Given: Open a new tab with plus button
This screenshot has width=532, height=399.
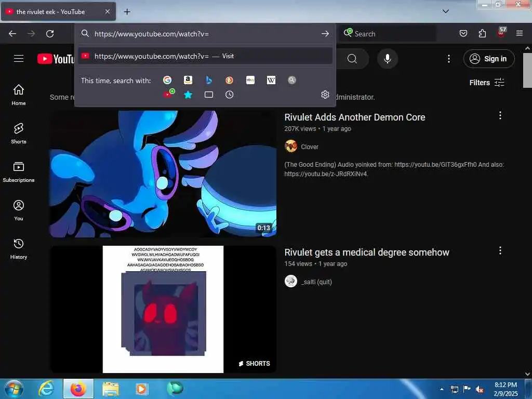Looking at the screenshot, I should point(127,12).
